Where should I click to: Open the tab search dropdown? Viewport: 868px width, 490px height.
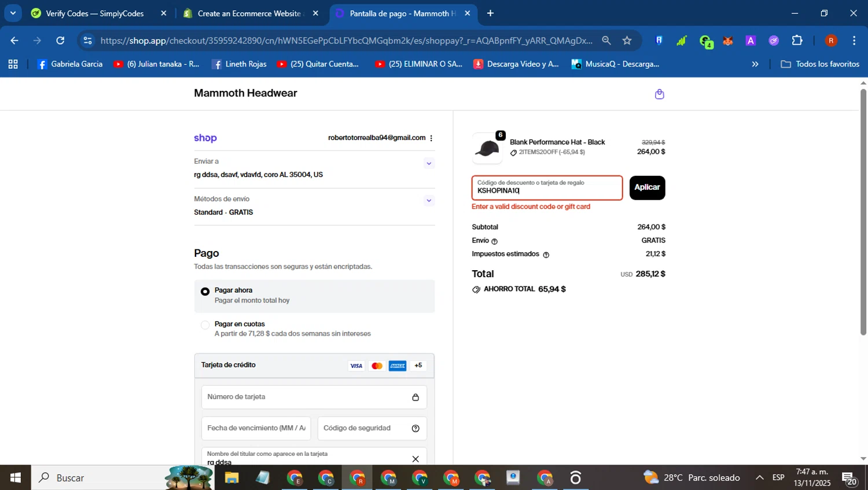(13, 13)
